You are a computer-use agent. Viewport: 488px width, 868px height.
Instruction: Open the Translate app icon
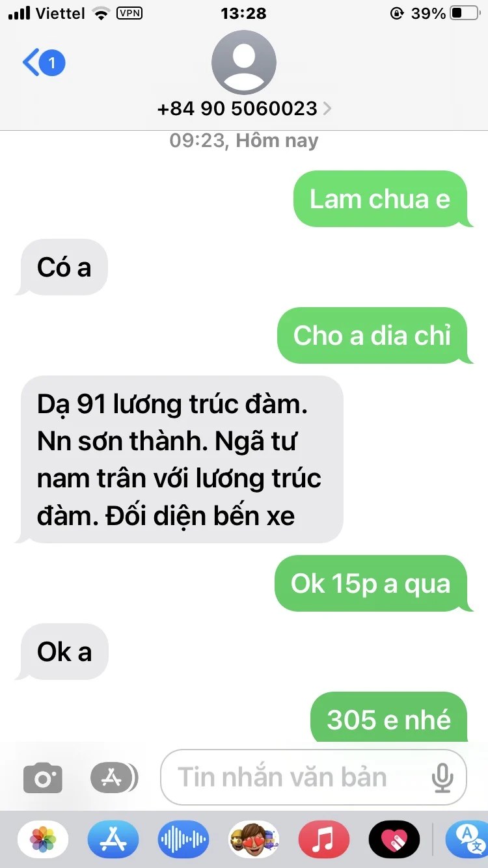pos(467,839)
